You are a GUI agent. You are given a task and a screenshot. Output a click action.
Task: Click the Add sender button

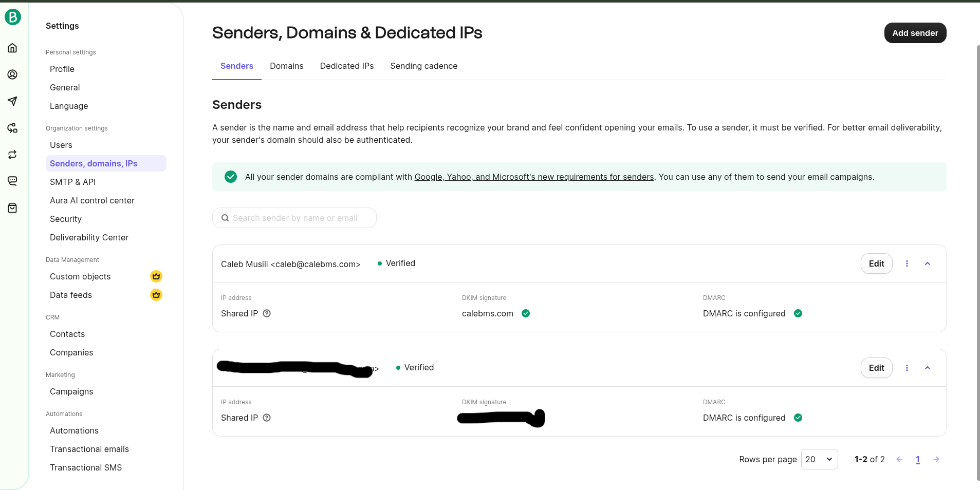(x=915, y=33)
